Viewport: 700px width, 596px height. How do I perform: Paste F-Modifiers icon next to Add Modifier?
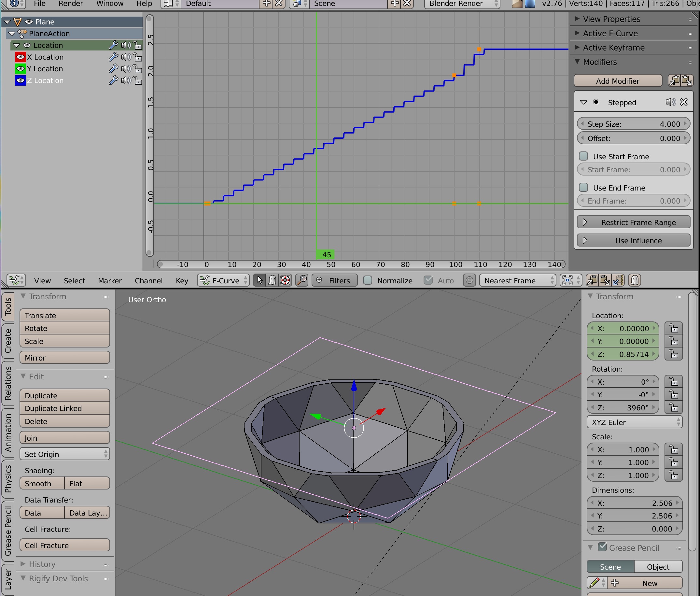pyautogui.click(x=687, y=81)
